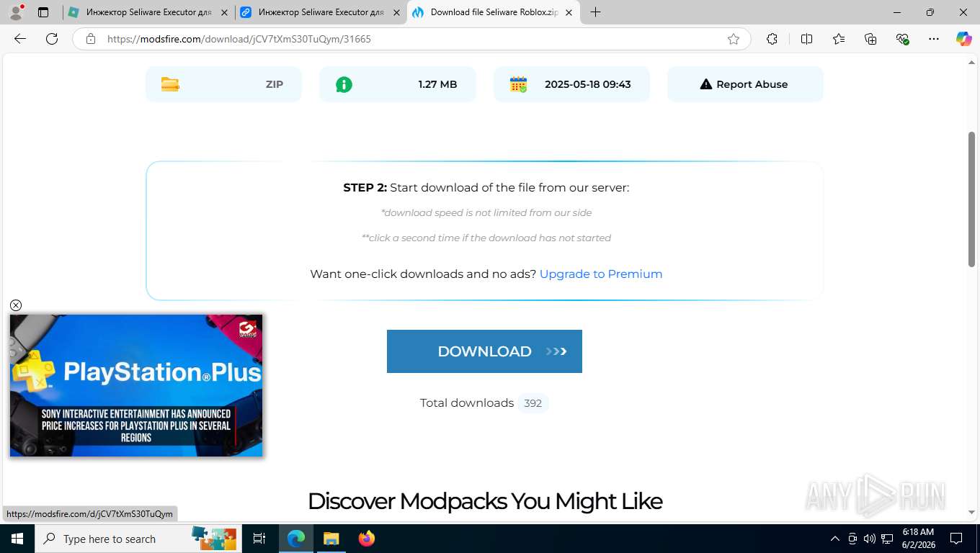This screenshot has height=553, width=980.
Task: Switch to first Инжектор Seliware tab
Action: tap(148, 12)
